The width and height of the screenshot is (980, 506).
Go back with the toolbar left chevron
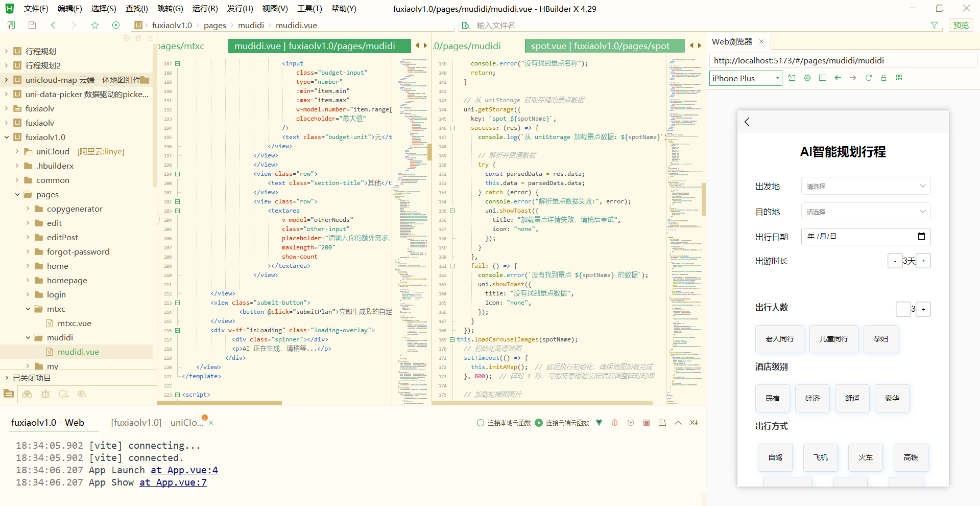point(53,25)
